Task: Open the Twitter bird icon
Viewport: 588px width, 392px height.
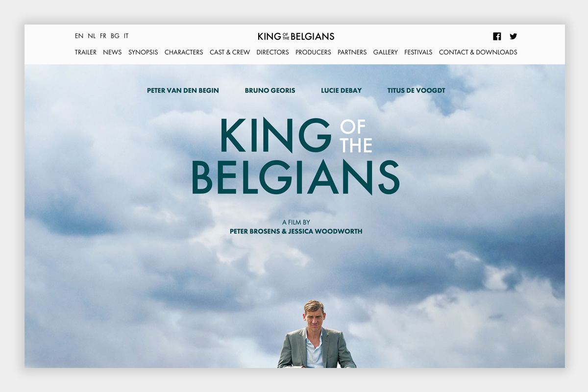Action: click(513, 36)
